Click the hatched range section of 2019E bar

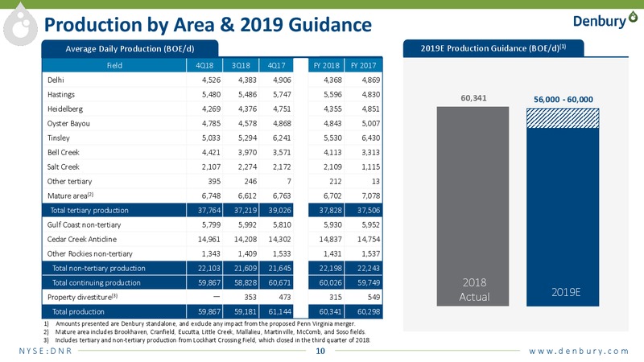pos(563,118)
